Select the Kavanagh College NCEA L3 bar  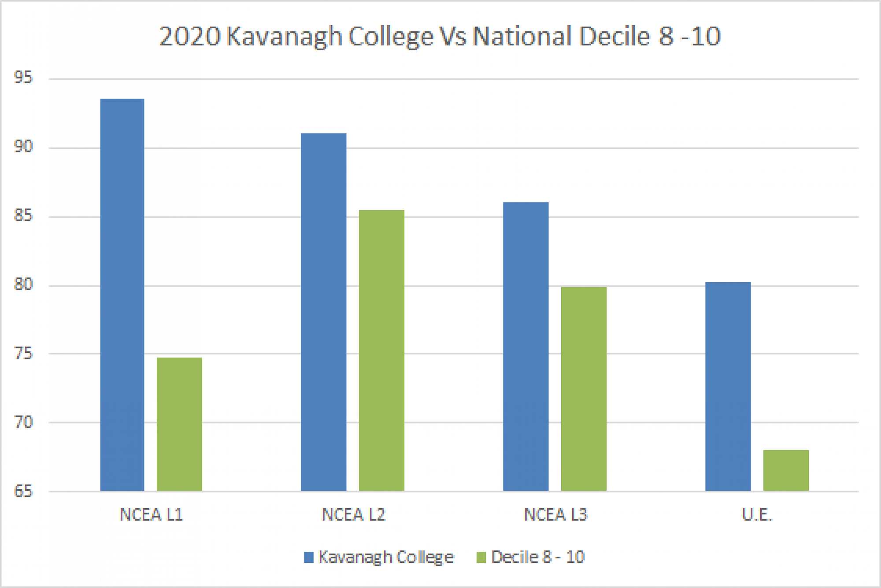point(526,346)
